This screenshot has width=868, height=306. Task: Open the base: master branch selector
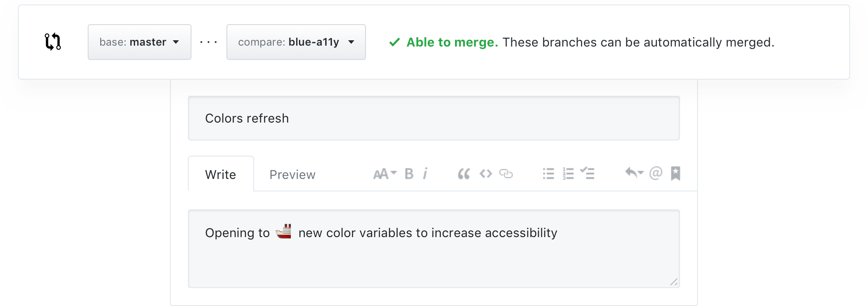[x=139, y=42]
